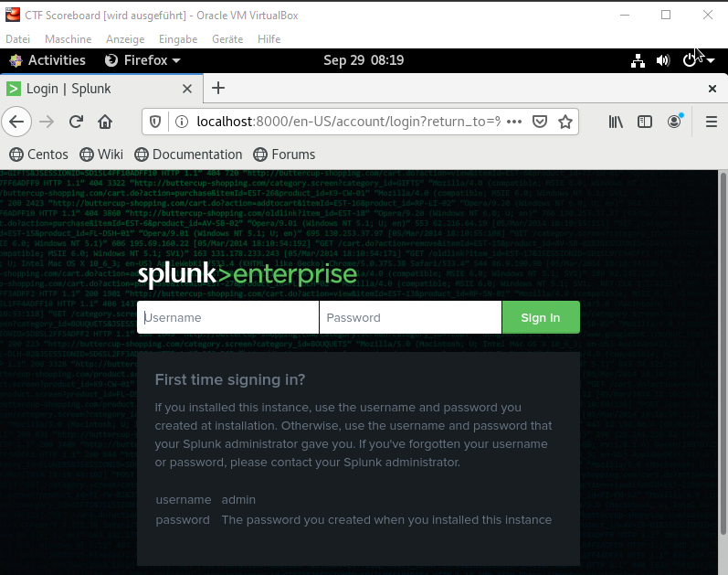Expand the Firefox app menu in top bar

click(x=142, y=60)
